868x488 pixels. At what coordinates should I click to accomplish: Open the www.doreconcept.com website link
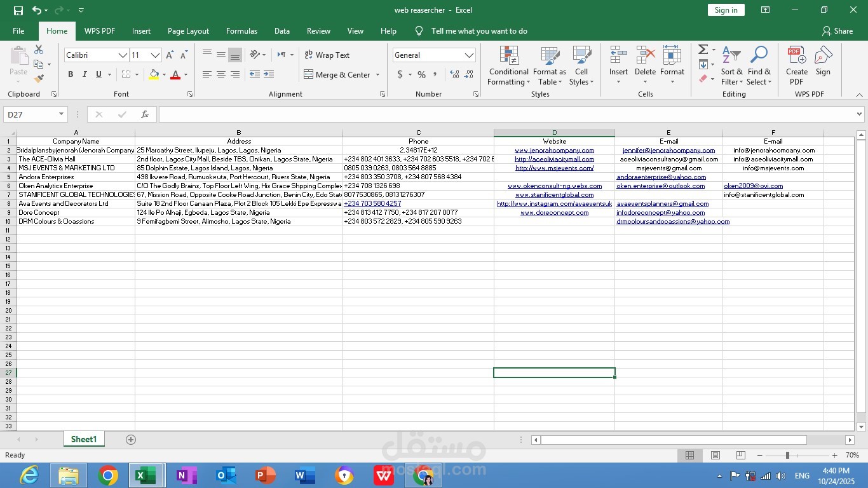pos(554,213)
